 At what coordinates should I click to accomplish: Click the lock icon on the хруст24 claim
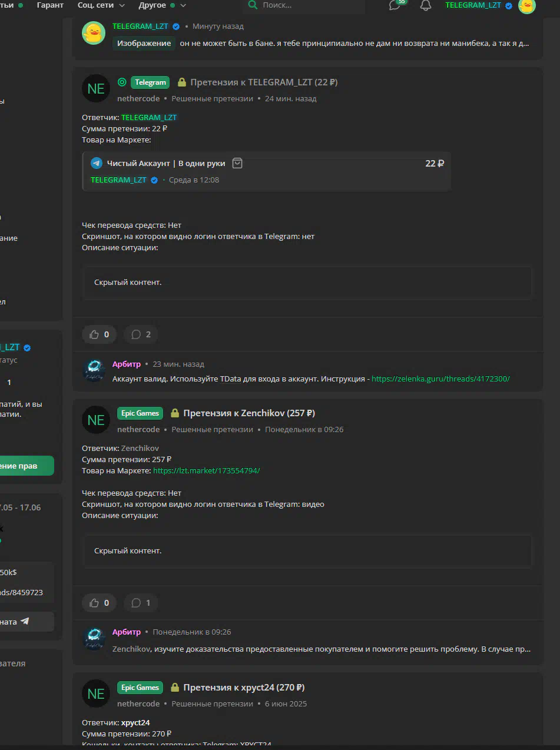pos(175,688)
